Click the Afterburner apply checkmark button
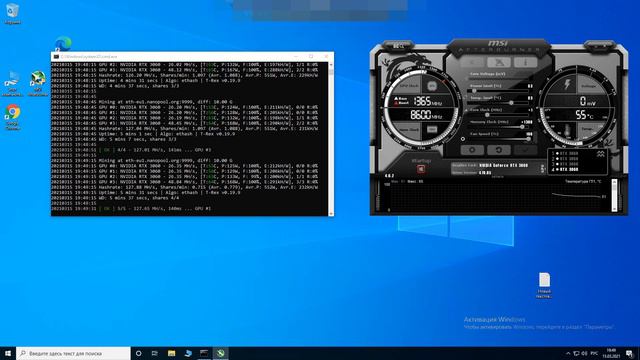The image size is (640, 360). tap(525, 150)
